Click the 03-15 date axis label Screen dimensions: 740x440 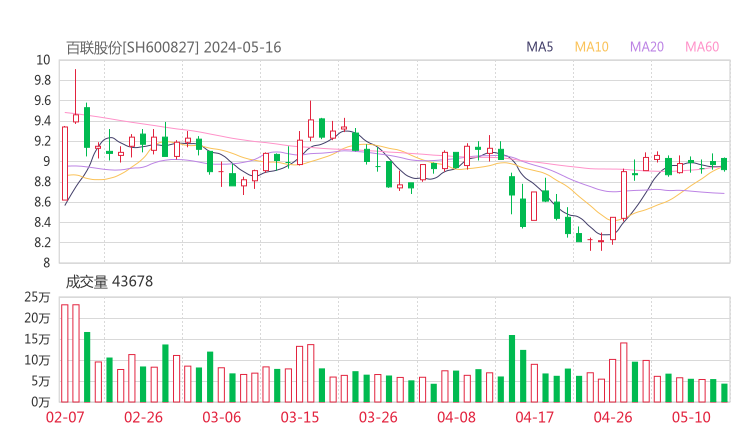tap(300, 417)
